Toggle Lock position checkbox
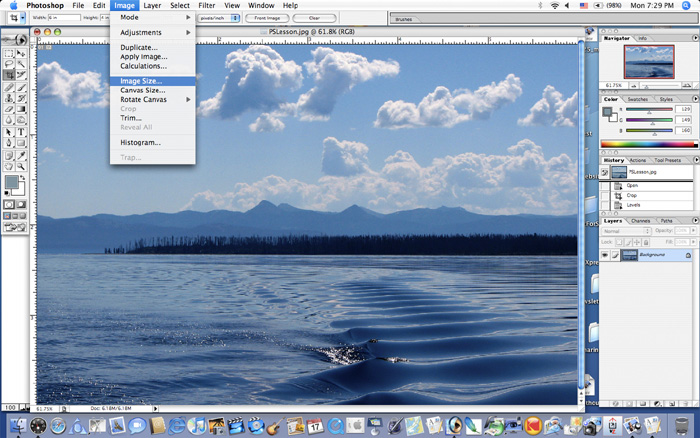This screenshot has width=700, height=438. point(637,242)
